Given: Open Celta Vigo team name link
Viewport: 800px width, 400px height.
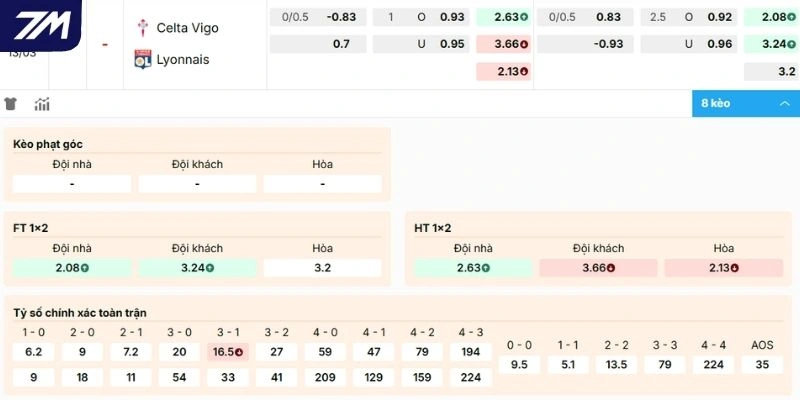Looking at the screenshot, I should [x=187, y=28].
